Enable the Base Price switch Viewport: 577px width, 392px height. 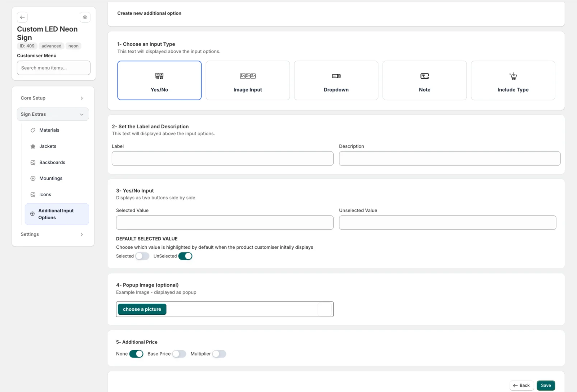(179, 354)
